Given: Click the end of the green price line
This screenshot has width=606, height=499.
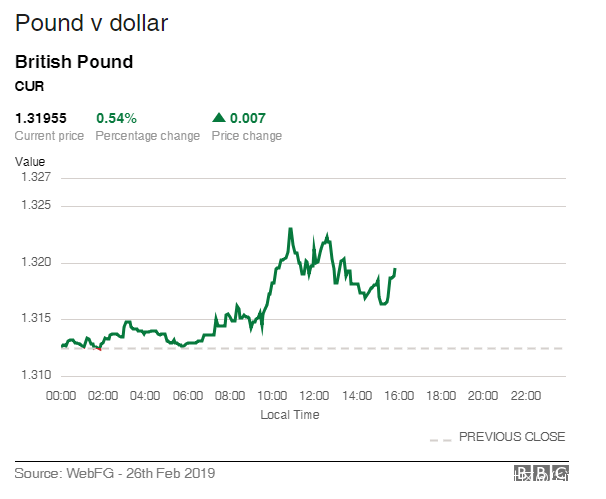Looking at the screenshot, I should click(x=395, y=269).
